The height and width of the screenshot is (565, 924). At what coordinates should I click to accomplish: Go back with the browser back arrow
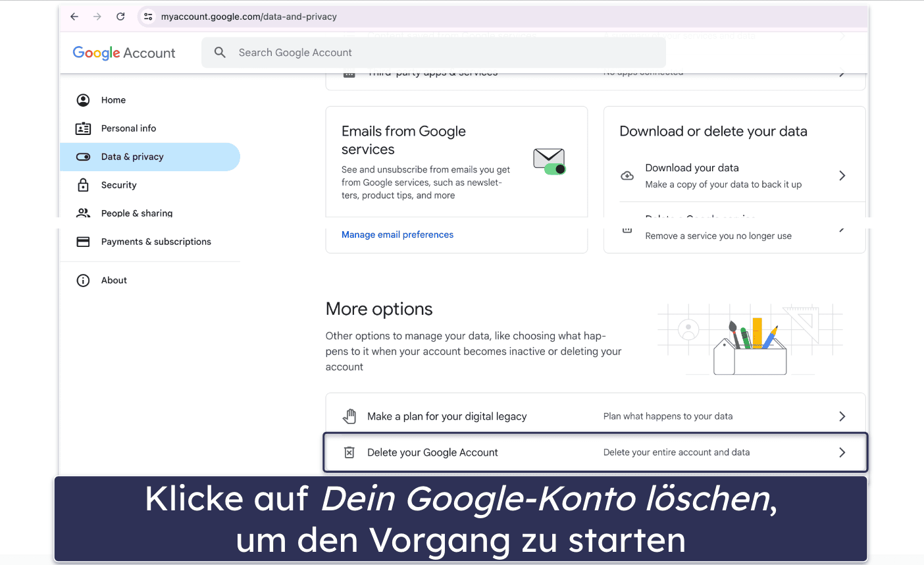click(x=74, y=16)
